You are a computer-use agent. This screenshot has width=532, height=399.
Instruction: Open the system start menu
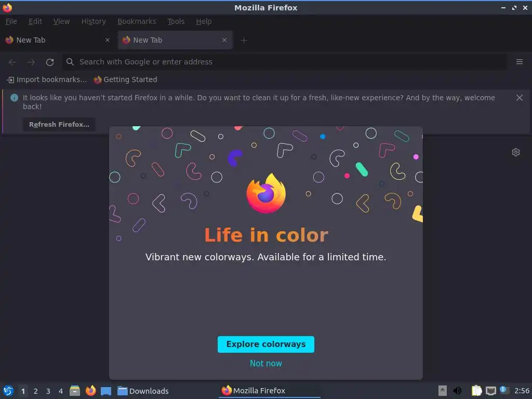point(8,391)
